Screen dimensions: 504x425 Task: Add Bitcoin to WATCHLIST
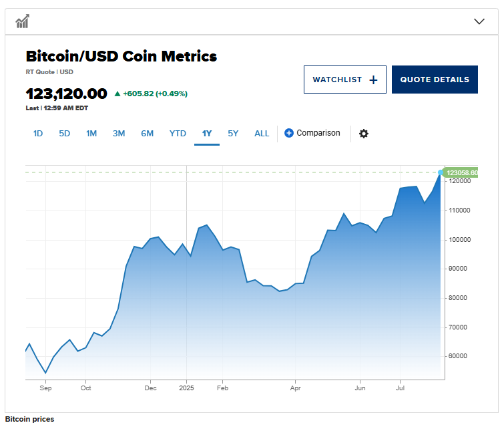point(345,80)
